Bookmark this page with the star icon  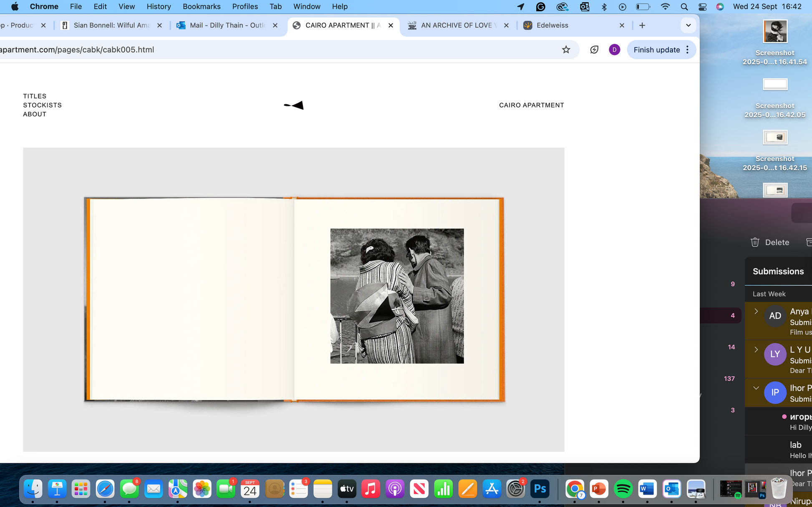[566, 50]
